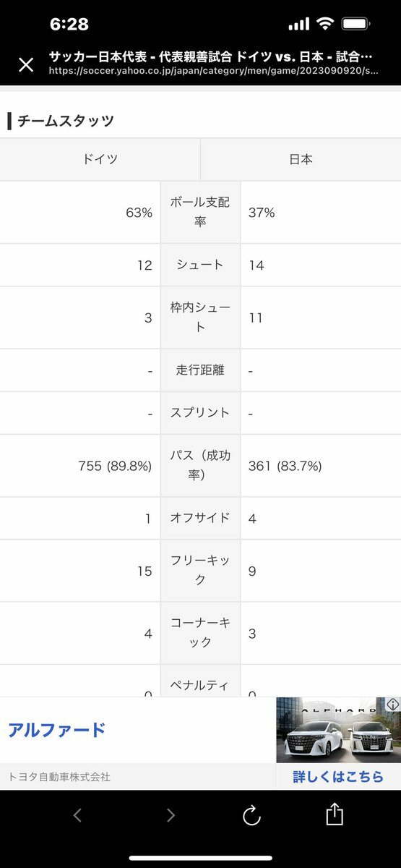Viewport: 401px width, 868px height.
Task: Tap the cellular signal bars
Action: (x=298, y=25)
